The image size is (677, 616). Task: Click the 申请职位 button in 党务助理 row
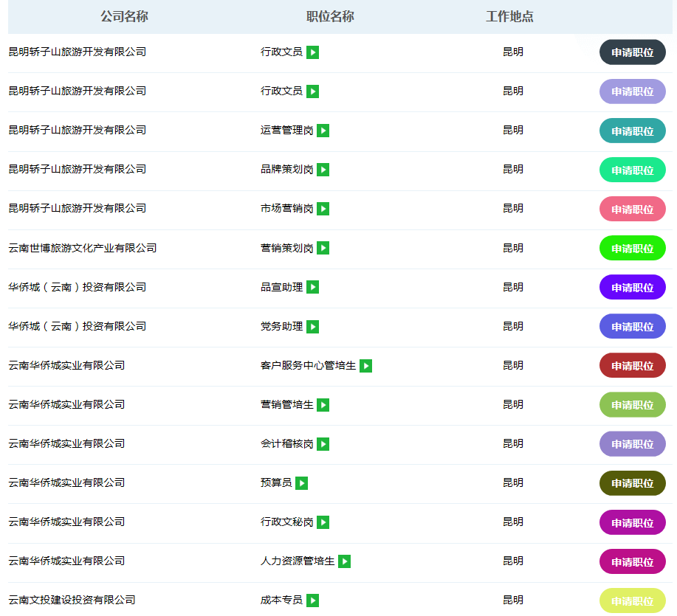[632, 327]
